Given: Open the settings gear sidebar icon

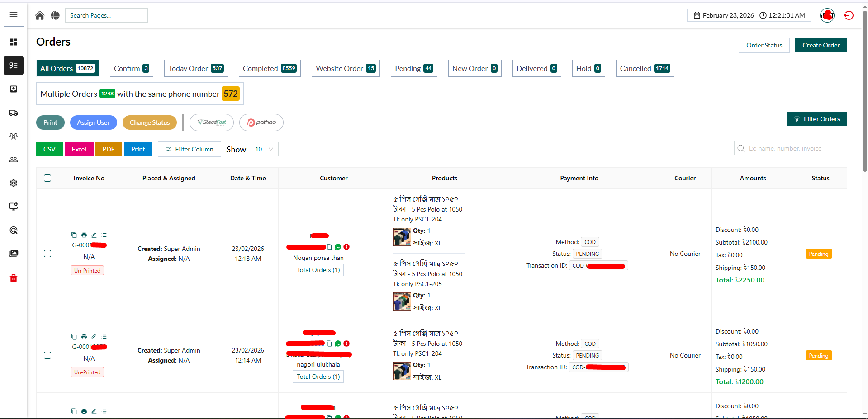Looking at the screenshot, I should [14, 183].
